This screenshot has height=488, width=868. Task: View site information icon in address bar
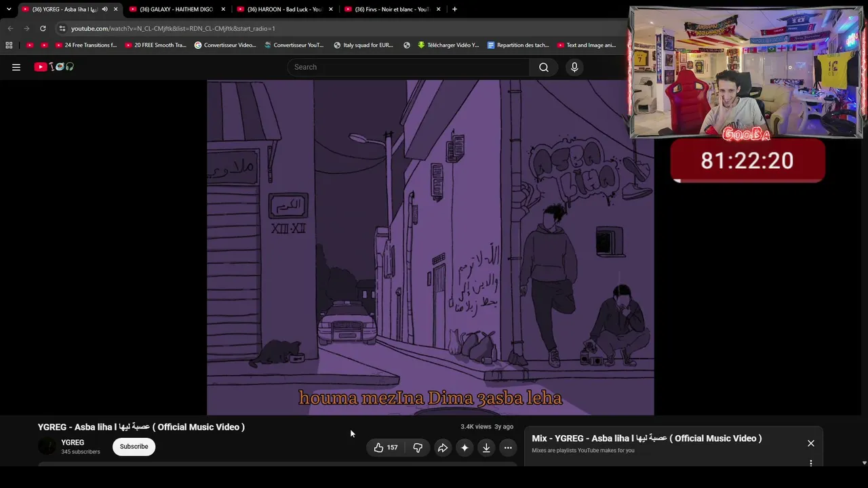[x=62, y=28]
